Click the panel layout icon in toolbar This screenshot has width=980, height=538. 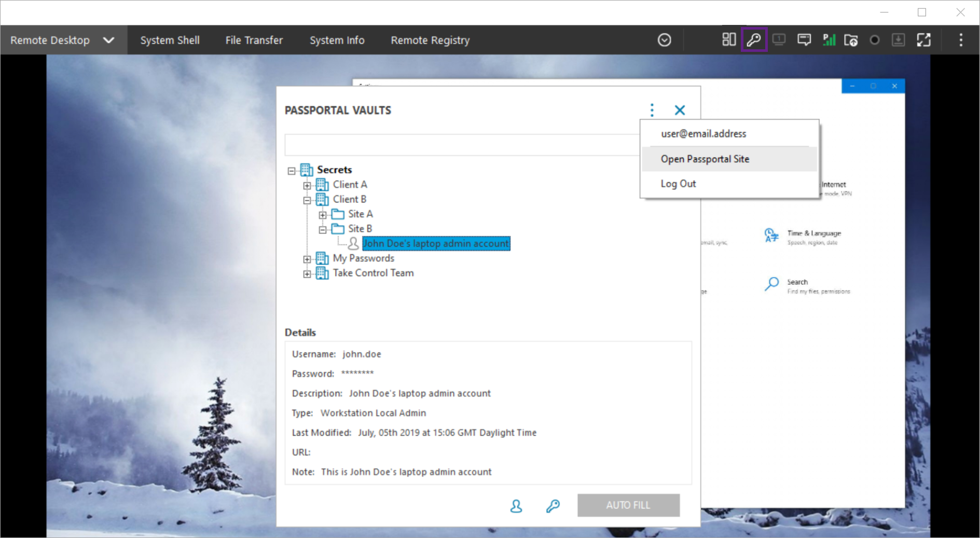tap(728, 40)
